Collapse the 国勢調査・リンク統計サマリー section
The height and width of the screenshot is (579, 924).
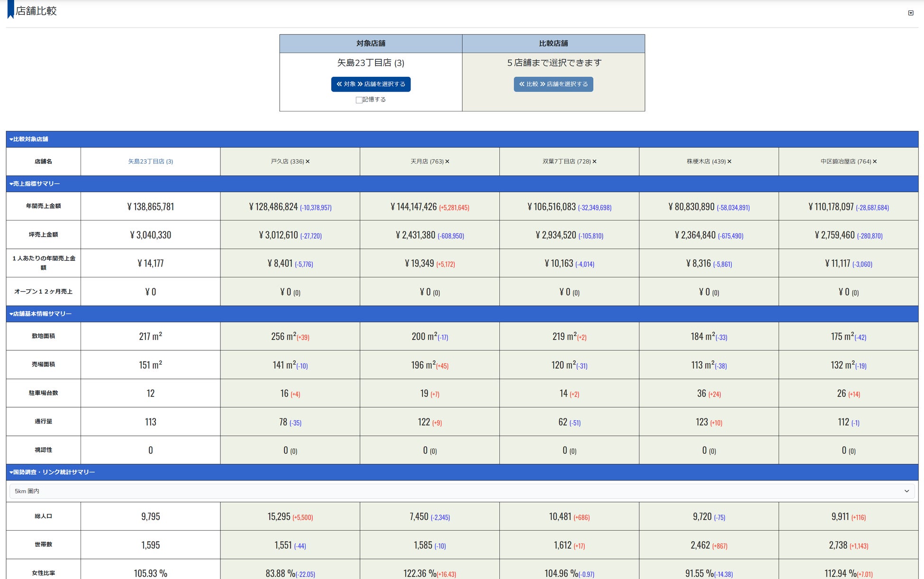pyautogui.click(x=52, y=472)
